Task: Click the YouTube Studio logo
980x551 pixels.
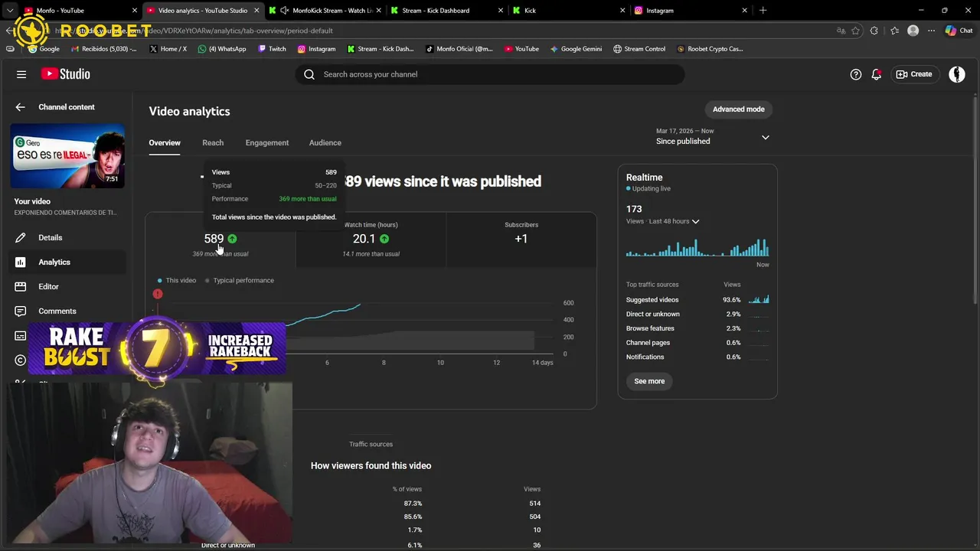Action: (x=66, y=74)
